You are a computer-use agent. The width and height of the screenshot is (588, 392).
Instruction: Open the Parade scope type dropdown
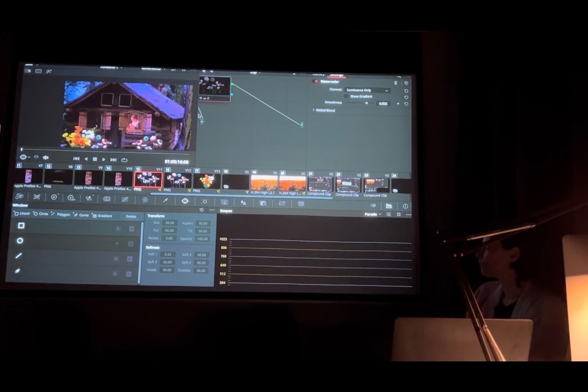pyautogui.click(x=373, y=214)
